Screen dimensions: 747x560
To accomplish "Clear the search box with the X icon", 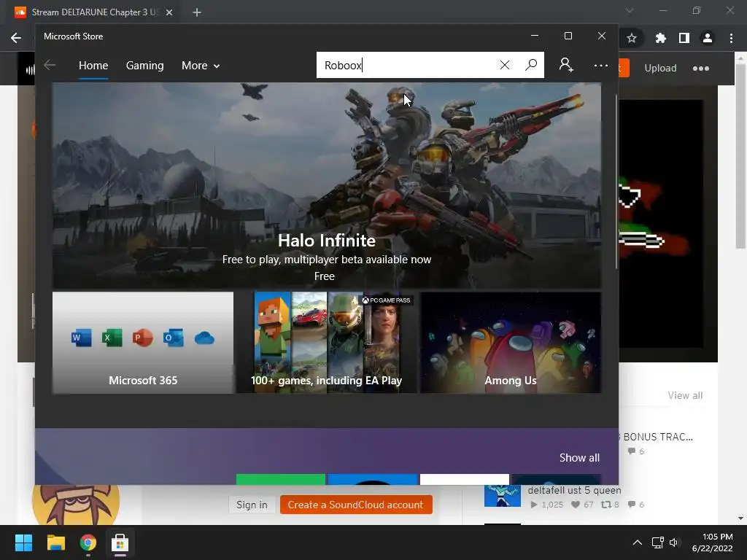I will coord(505,65).
